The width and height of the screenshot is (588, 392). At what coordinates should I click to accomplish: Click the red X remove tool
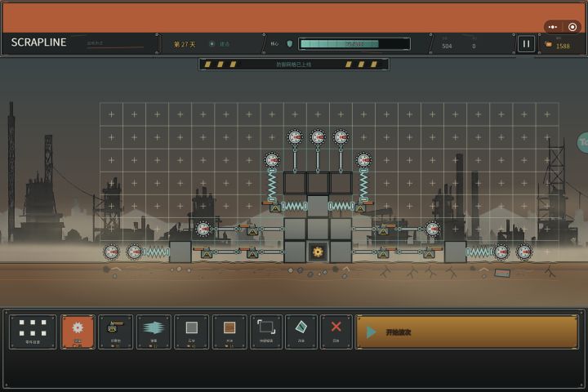point(336,332)
